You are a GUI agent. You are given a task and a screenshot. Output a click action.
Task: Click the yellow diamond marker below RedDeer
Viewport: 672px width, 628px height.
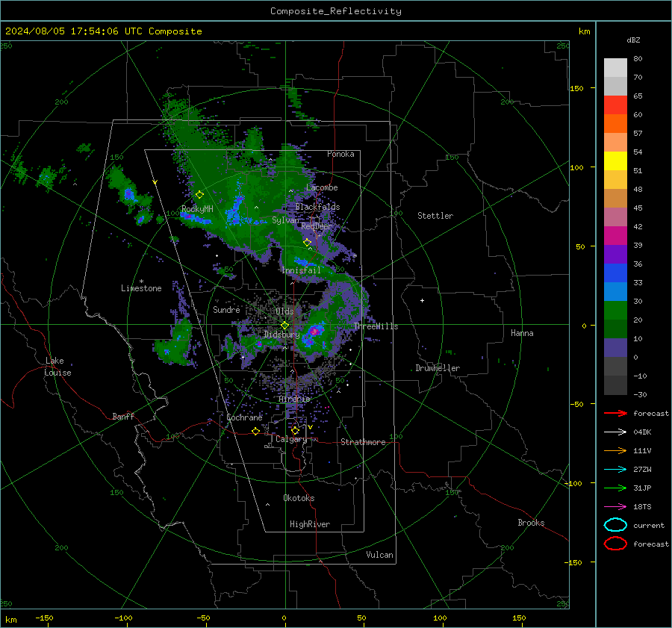click(x=307, y=243)
